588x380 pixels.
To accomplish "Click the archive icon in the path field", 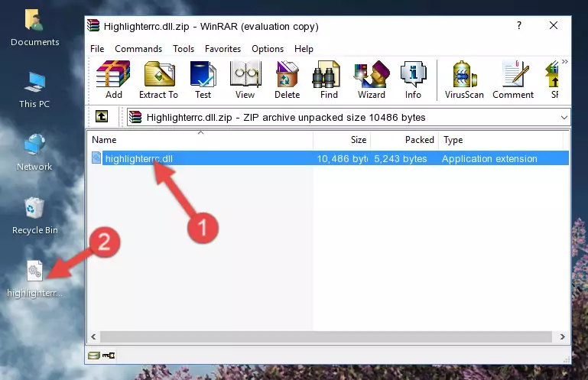I will (135, 118).
